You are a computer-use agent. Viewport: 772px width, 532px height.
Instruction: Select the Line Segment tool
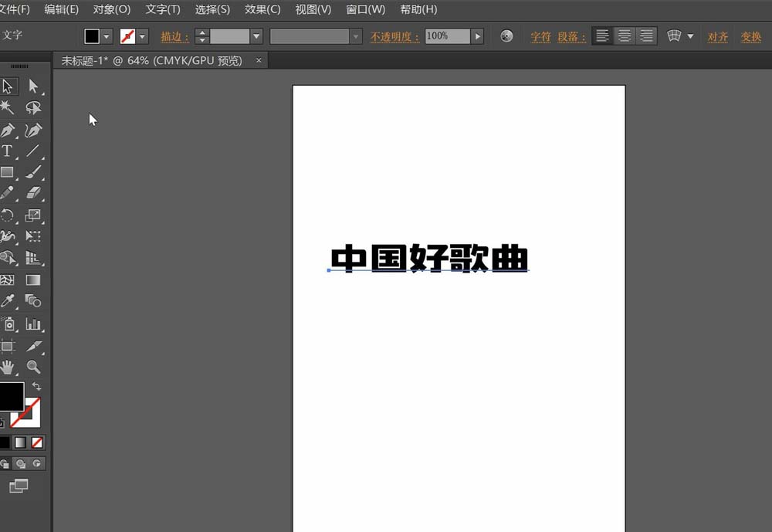33,151
